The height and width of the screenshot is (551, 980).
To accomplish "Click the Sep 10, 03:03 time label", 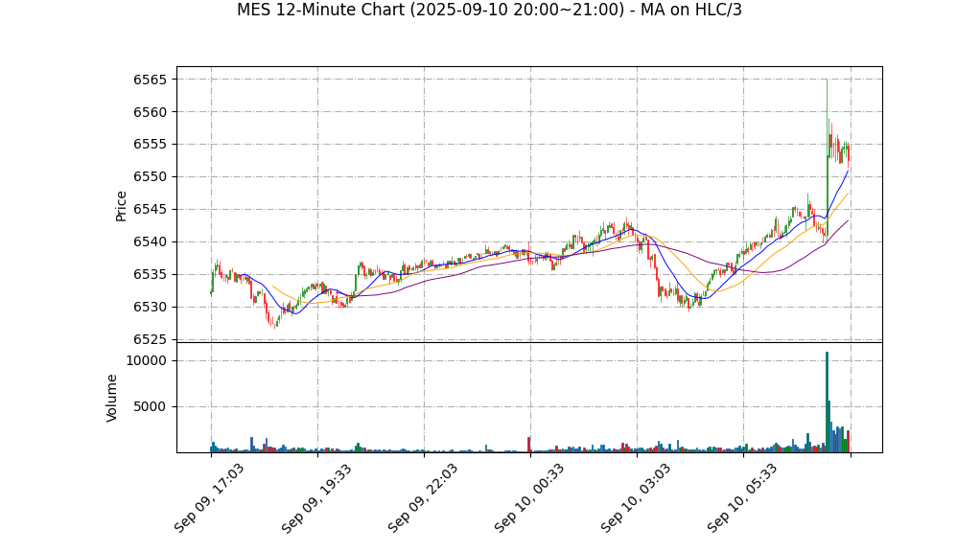I will tap(636, 498).
